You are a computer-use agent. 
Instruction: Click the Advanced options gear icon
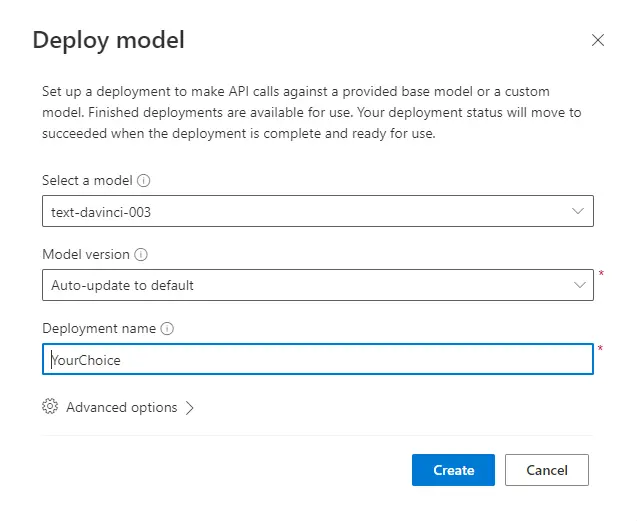(x=50, y=407)
